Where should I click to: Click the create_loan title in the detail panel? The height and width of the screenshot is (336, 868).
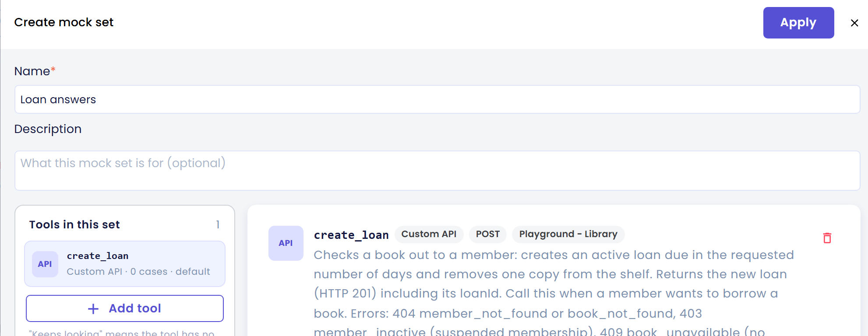[351, 235]
